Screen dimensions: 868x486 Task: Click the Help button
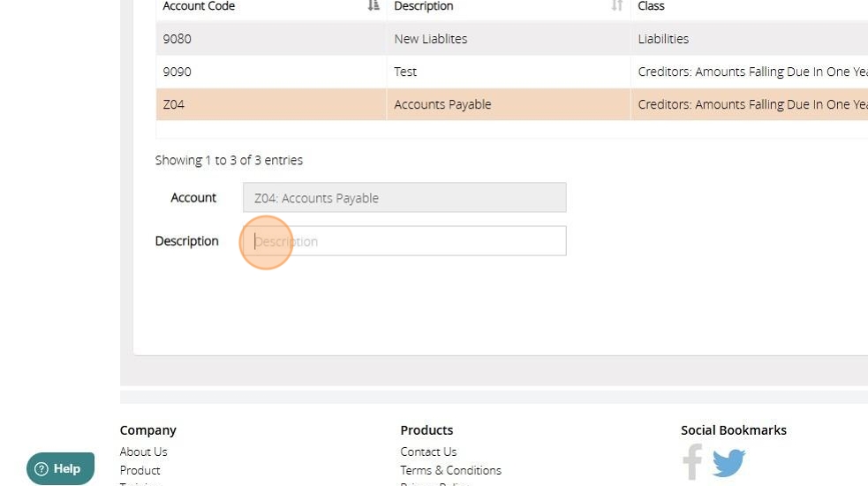(x=60, y=468)
